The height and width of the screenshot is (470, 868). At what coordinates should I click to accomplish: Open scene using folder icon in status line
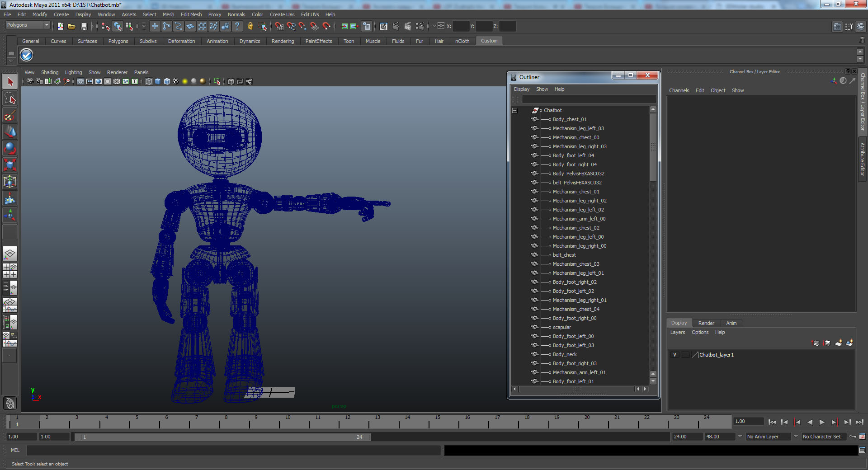(x=71, y=26)
